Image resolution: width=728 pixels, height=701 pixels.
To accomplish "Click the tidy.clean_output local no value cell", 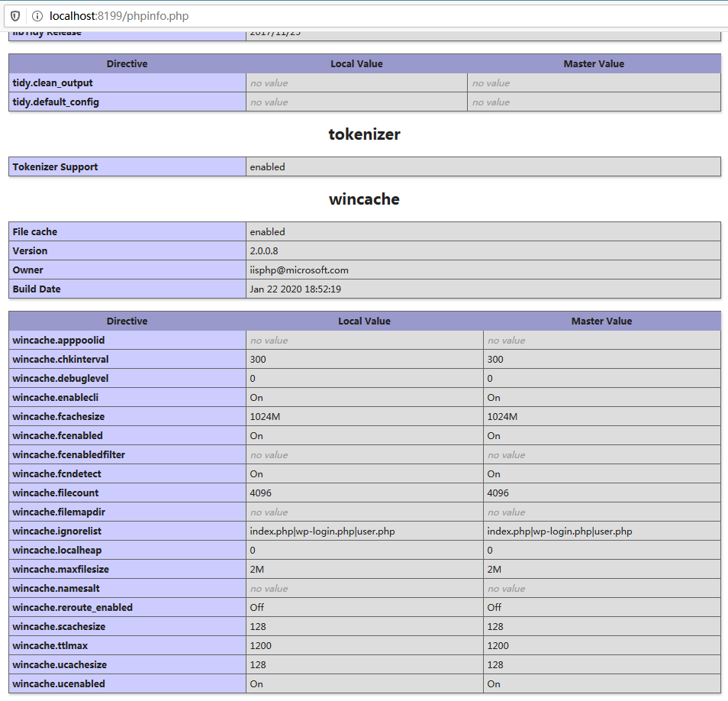I will pos(356,83).
